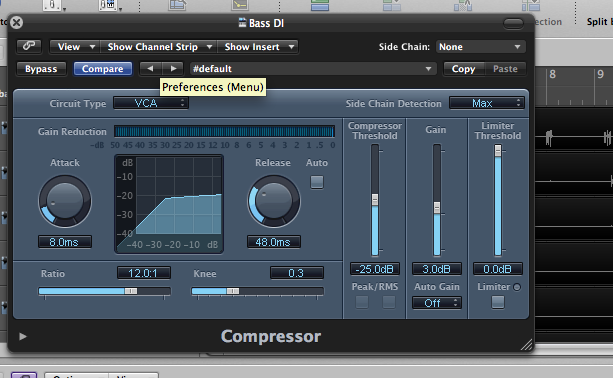The image size is (613, 378).
Task: Click the window resize grip corner
Action: [526, 344]
